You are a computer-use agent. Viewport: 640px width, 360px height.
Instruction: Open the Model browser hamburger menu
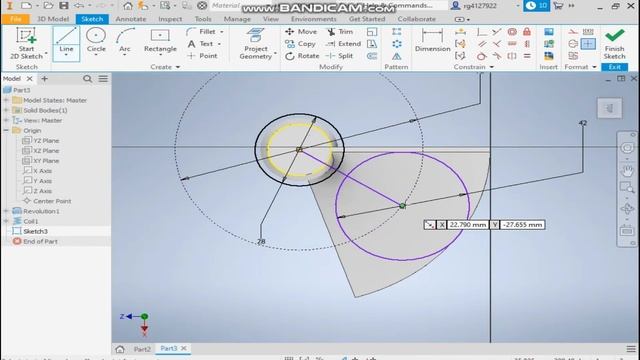(x=103, y=78)
